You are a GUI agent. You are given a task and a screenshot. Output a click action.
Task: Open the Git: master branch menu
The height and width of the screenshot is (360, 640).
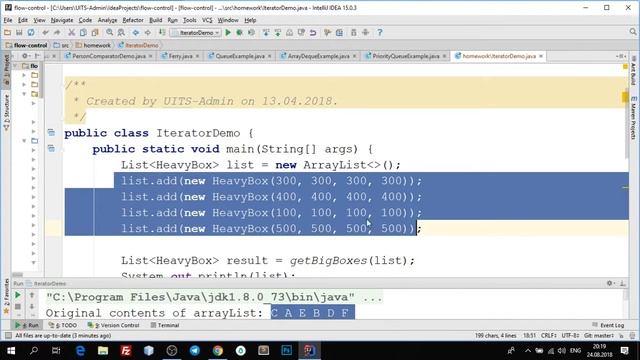[x=599, y=336]
